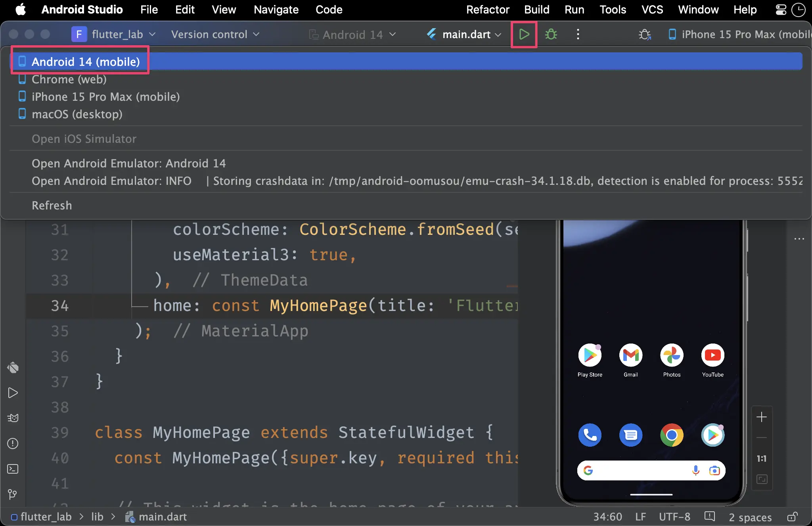Screen dimensions: 812x526
Task: Open Photos app in emulator
Action: point(672,360)
